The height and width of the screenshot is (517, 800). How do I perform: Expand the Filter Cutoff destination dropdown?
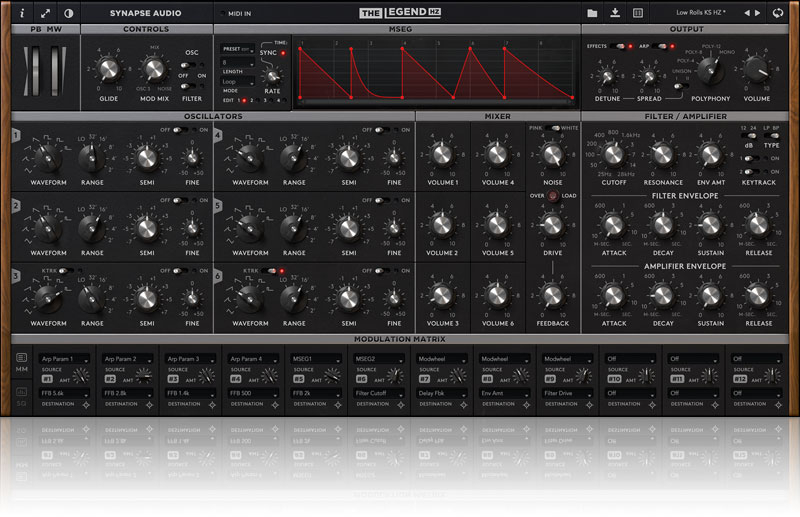(382, 393)
